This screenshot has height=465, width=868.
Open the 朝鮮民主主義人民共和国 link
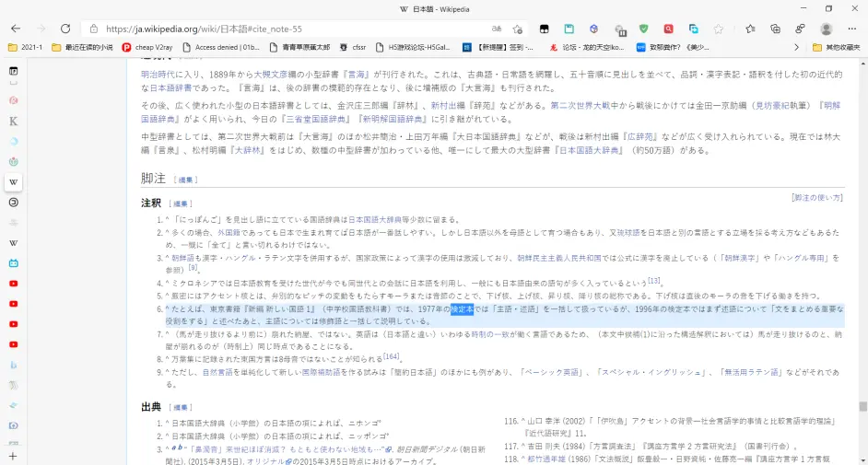[559, 258]
